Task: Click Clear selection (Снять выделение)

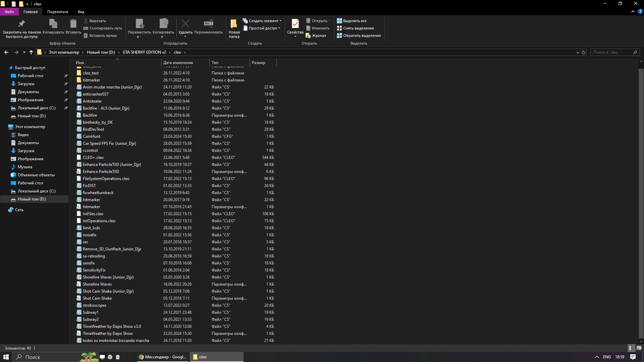Action: tap(356, 28)
